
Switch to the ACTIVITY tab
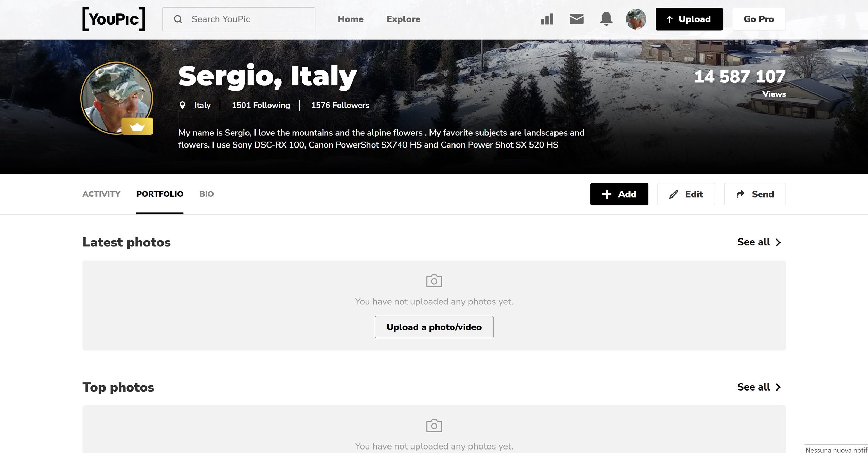(x=101, y=194)
